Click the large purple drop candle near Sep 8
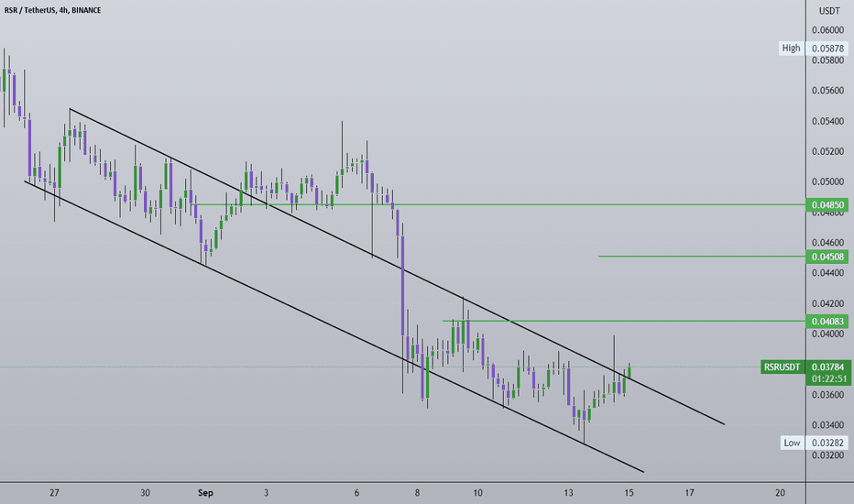This screenshot has width=854, height=504. (x=403, y=286)
